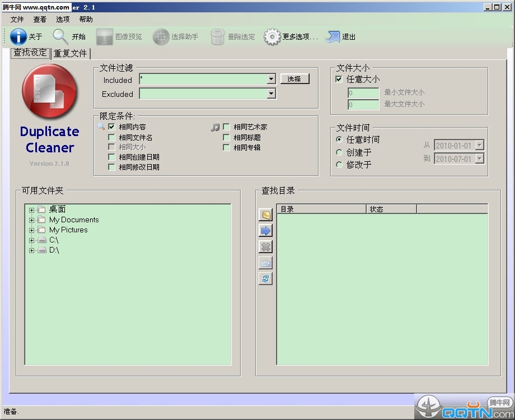Select the 桌面 tree item label
This screenshot has height=420, width=515.
pyautogui.click(x=57, y=209)
